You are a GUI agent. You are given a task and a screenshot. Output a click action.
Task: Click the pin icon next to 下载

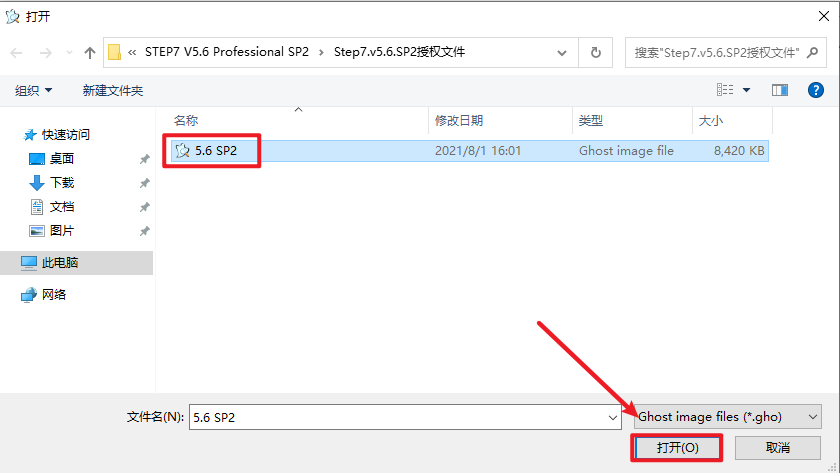(x=144, y=183)
